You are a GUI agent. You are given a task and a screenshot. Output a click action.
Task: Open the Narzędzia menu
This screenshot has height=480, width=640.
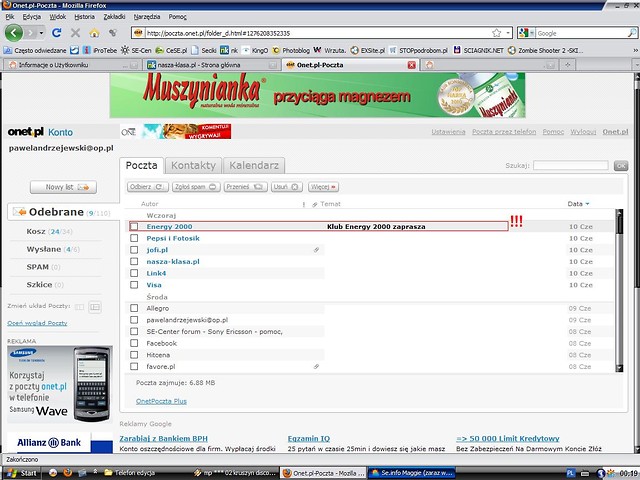coord(147,17)
